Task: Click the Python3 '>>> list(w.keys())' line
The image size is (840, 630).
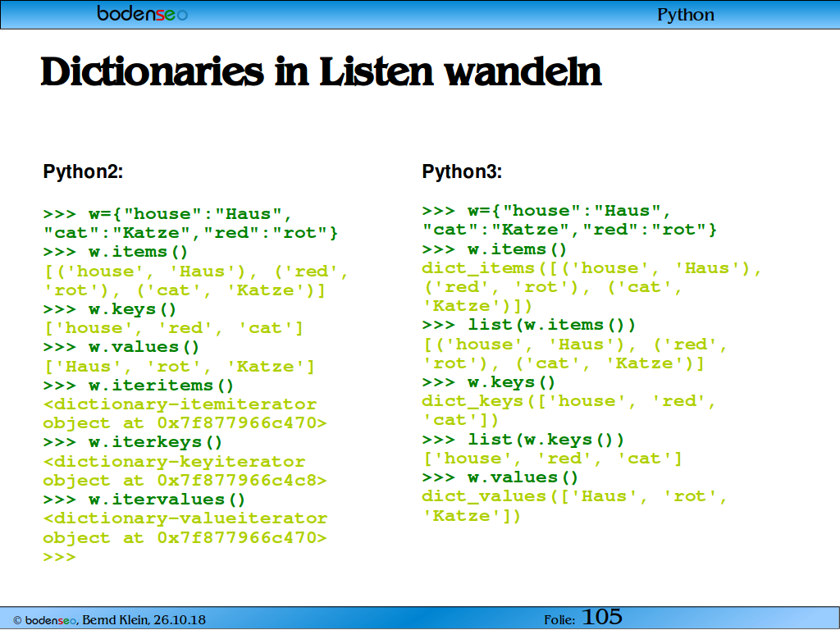Action: click(x=523, y=440)
